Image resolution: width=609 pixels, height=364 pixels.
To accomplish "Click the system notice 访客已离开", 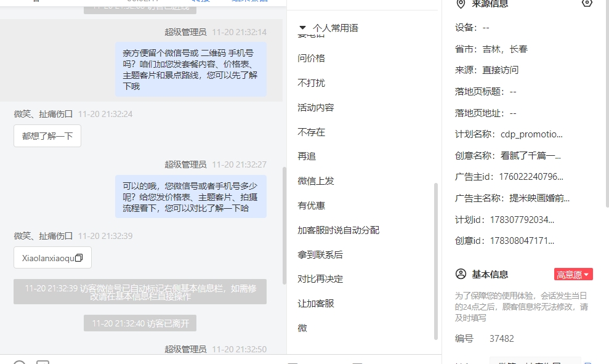I will click(140, 323).
